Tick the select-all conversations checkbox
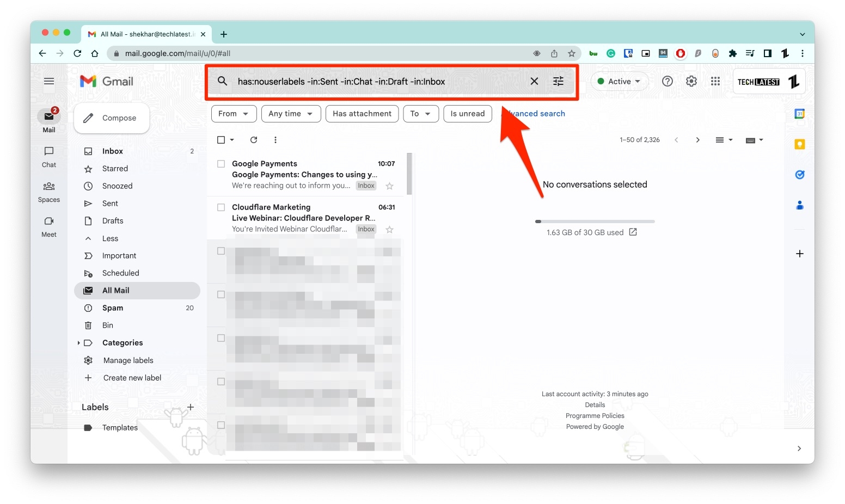Screen dimensions: 845x504 221,139
